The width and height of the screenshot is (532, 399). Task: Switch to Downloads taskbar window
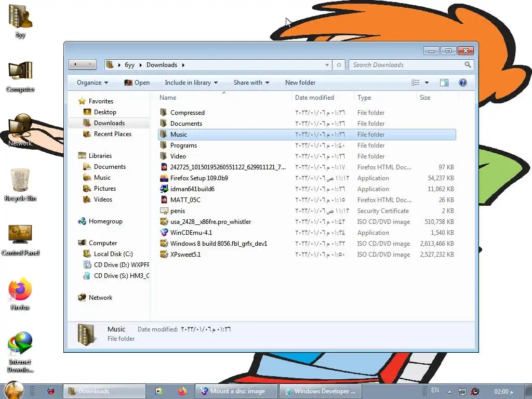(x=104, y=391)
